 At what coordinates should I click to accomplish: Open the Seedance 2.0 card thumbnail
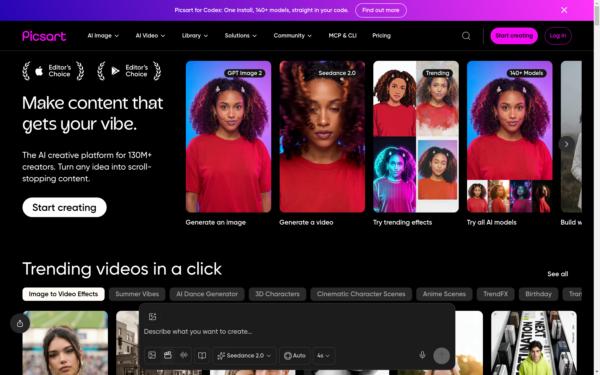click(x=322, y=137)
